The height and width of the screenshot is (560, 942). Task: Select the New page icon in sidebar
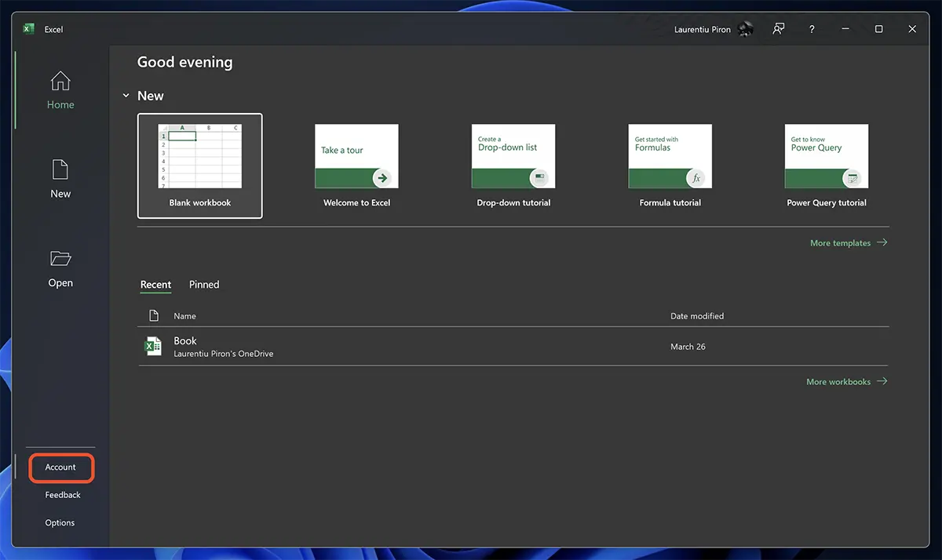pyautogui.click(x=60, y=169)
